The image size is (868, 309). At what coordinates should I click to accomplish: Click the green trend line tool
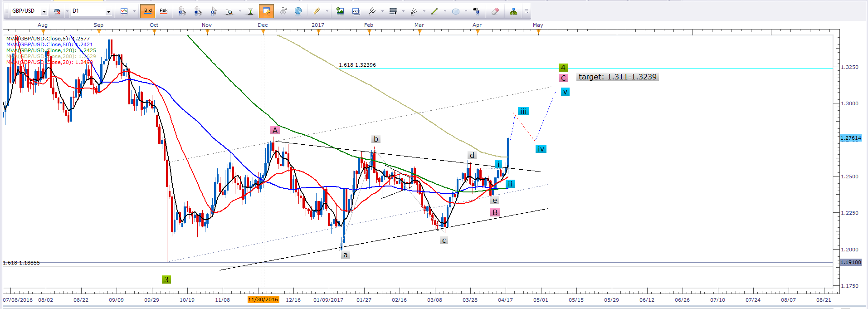pos(434,11)
